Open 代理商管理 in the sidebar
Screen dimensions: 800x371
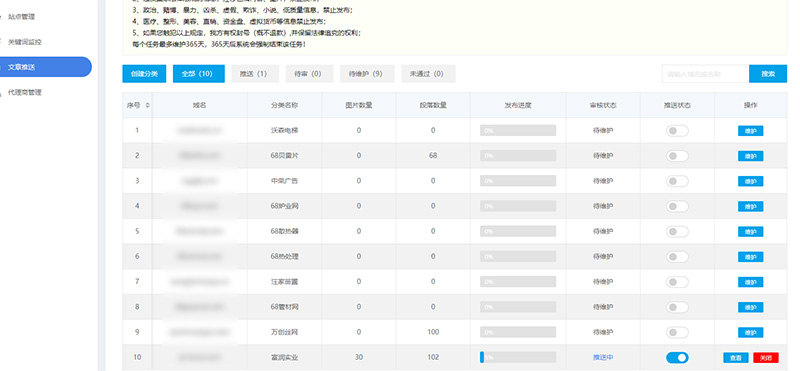tap(24, 92)
